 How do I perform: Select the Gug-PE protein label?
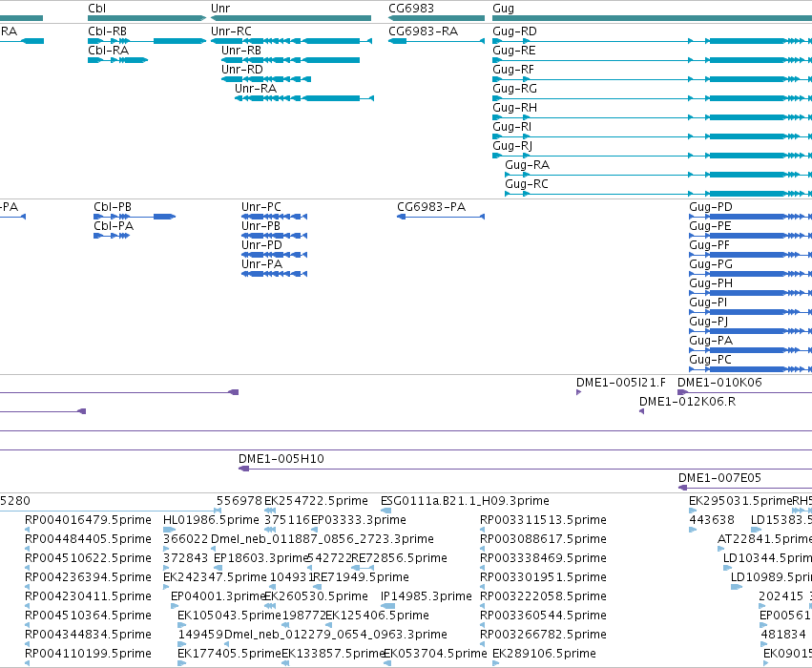[x=710, y=226]
